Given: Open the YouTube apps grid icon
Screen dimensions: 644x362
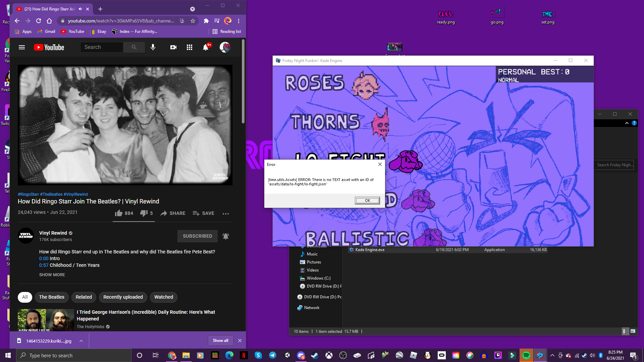Looking at the screenshot, I should point(190,47).
